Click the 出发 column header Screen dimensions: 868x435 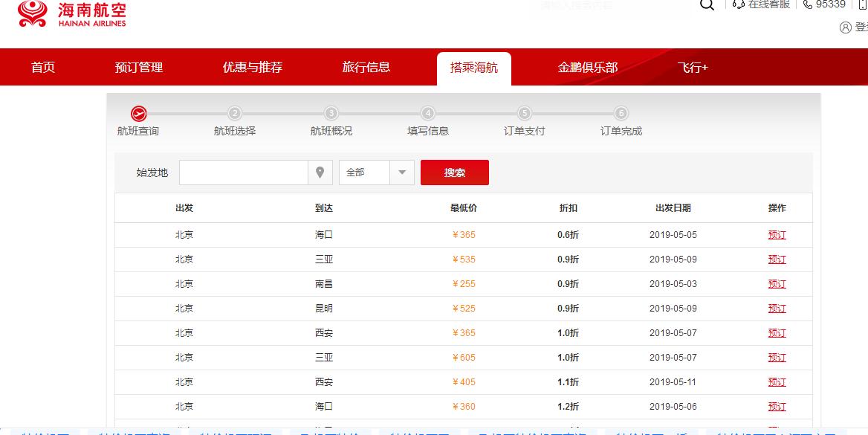[x=184, y=208]
